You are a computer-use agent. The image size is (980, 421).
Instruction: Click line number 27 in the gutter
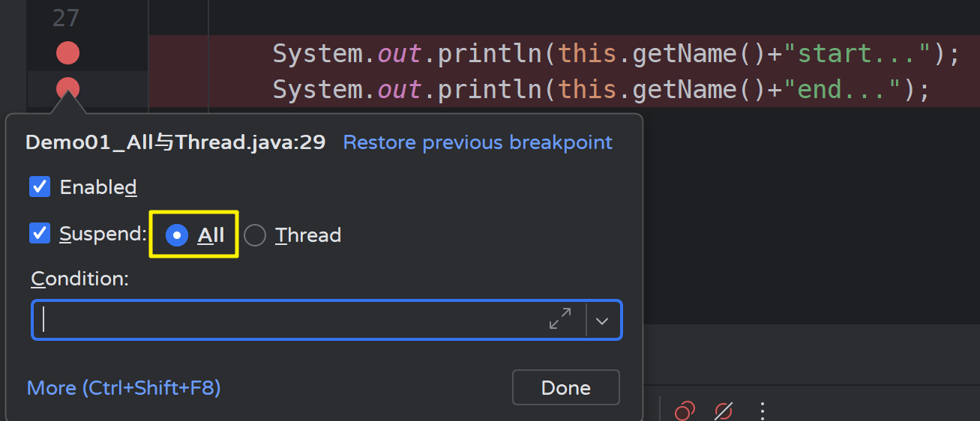pos(66,17)
